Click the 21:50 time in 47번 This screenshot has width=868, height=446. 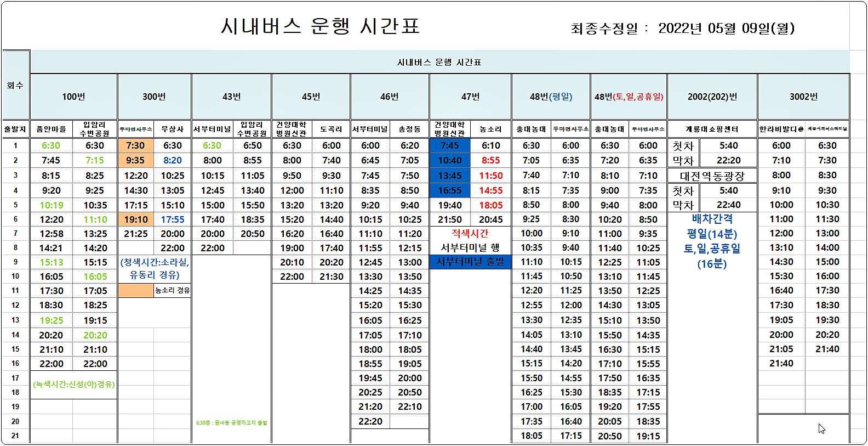(x=450, y=219)
